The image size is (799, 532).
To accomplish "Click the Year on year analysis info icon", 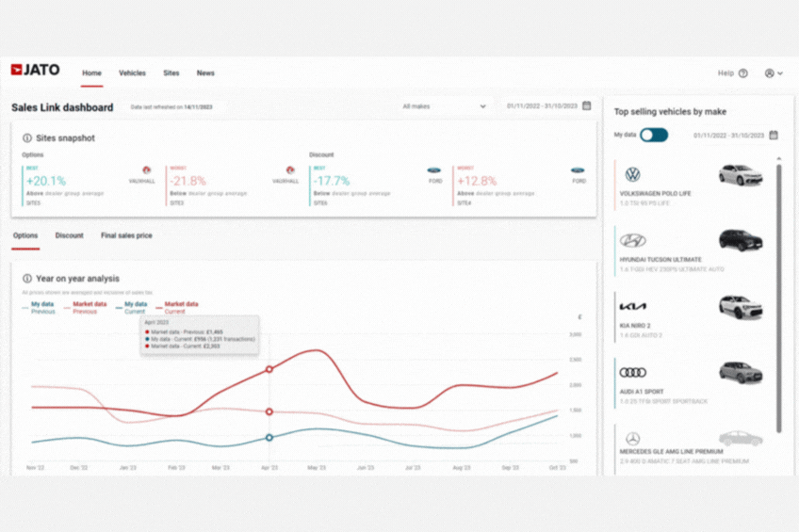I will (x=27, y=279).
